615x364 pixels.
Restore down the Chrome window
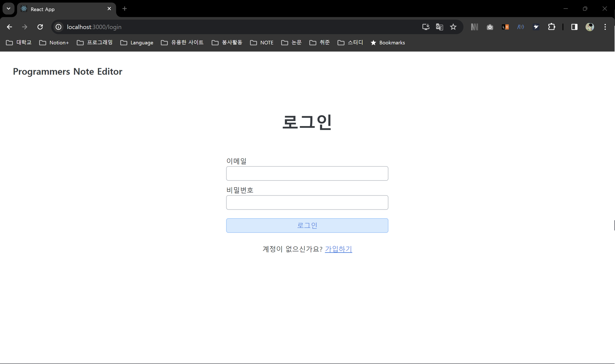tap(585, 9)
